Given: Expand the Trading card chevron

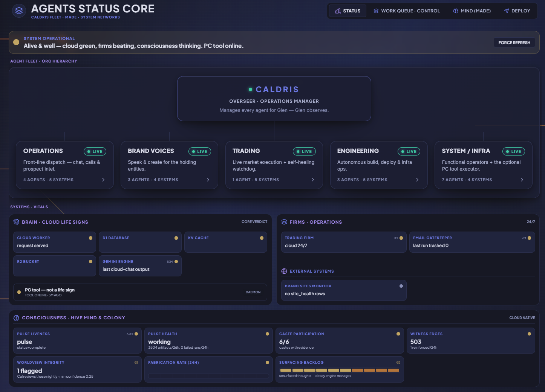Looking at the screenshot, I should tap(313, 180).
